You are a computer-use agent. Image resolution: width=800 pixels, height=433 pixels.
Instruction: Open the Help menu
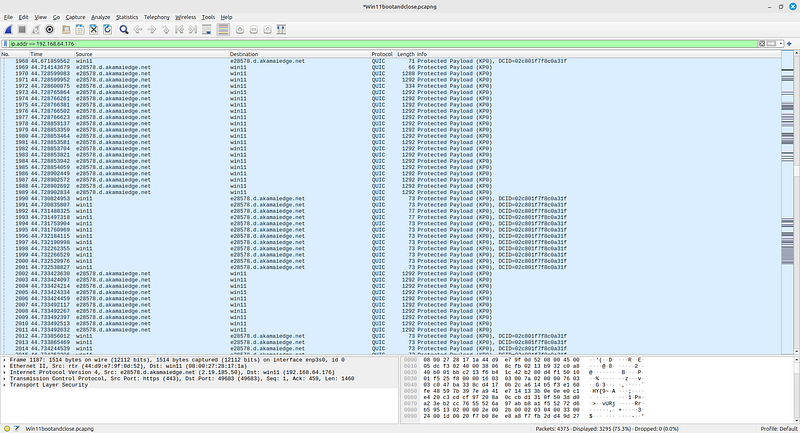click(x=227, y=17)
